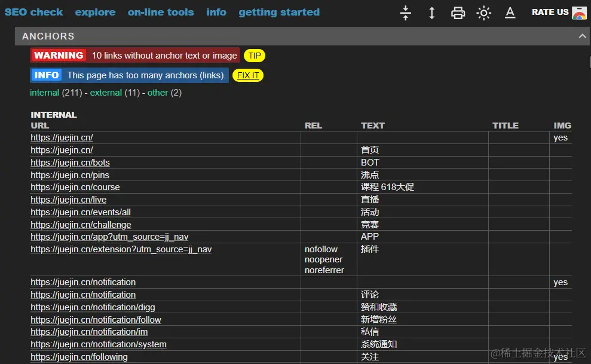Click the yellow TIP button
Screen dimensions: 591x364
coord(255,56)
